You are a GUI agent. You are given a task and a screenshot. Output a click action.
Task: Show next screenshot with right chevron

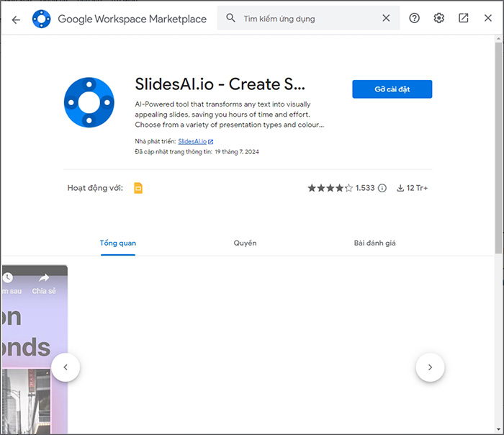click(430, 367)
